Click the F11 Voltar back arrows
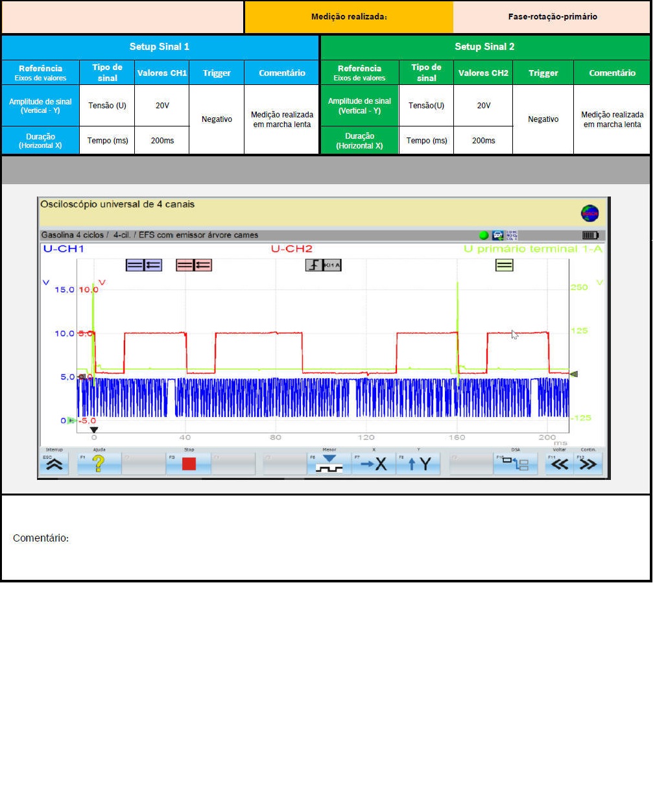 coord(559,464)
